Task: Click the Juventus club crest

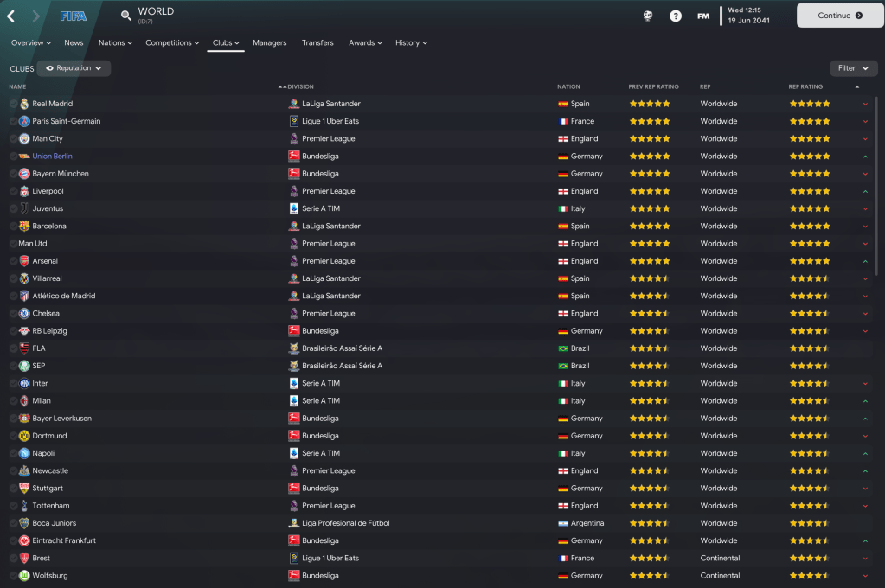Action: 24,208
